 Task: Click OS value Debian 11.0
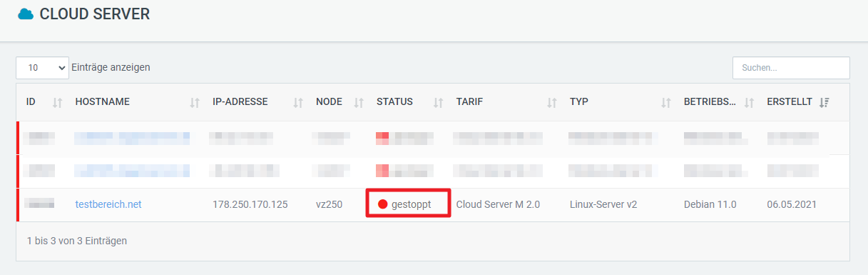coord(710,204)
